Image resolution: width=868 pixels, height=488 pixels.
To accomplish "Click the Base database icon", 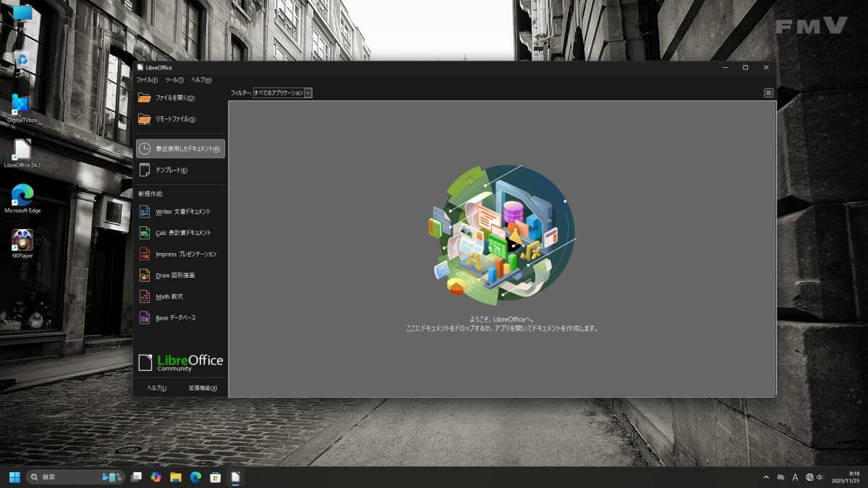I will (x=145, y=317).
